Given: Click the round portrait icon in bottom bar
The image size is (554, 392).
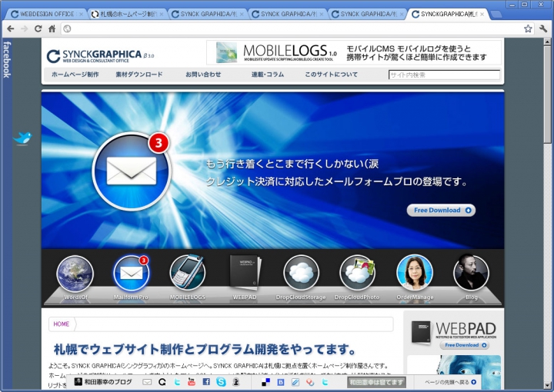Looking at the screenshot, I should pyautogui.click(x=236, y=382).
